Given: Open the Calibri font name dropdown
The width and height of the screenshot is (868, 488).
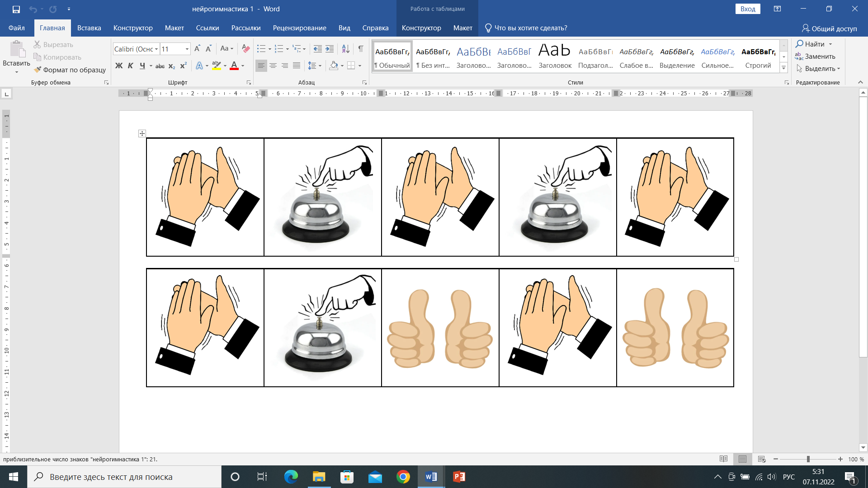Looking at the screenshot, I should click(x=156, y=49).
